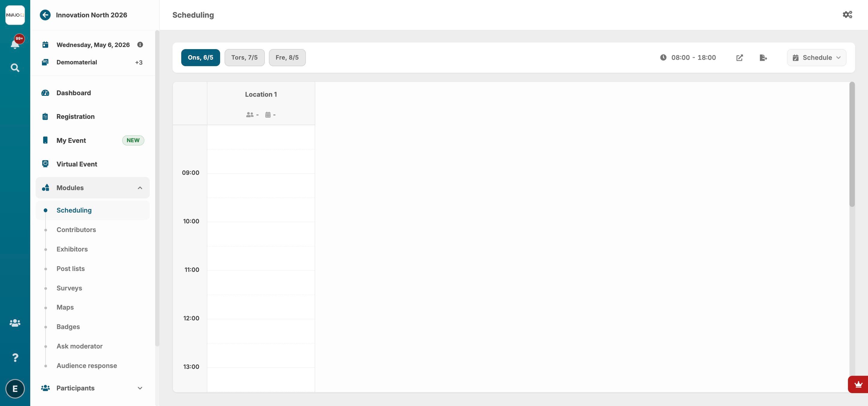Click the 10:00 slot in Location 1

(261, 234)
